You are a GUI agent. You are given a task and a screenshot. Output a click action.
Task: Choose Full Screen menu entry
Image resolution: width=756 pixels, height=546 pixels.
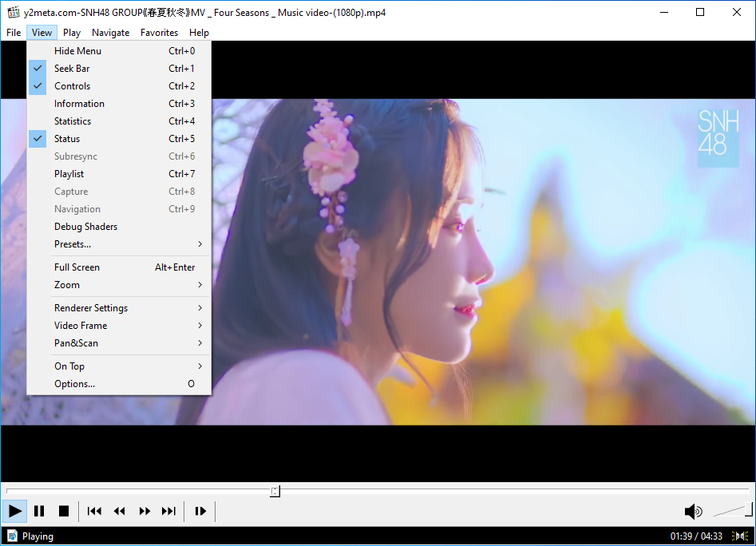(x=77, y=267)
